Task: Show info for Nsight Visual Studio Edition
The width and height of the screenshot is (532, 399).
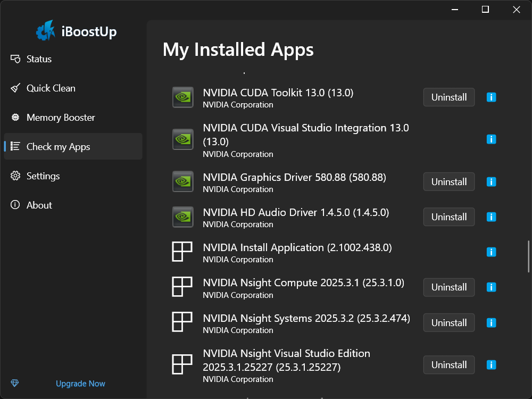Action: pos(491,365)
